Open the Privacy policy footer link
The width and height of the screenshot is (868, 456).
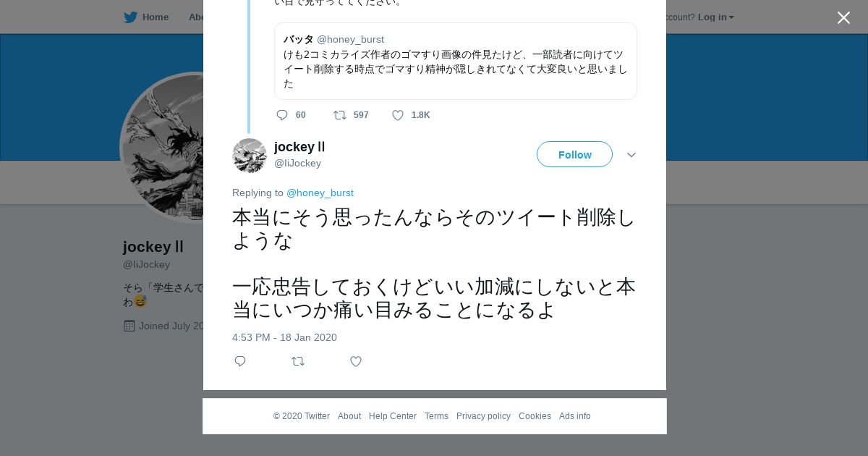click(483, 416)
